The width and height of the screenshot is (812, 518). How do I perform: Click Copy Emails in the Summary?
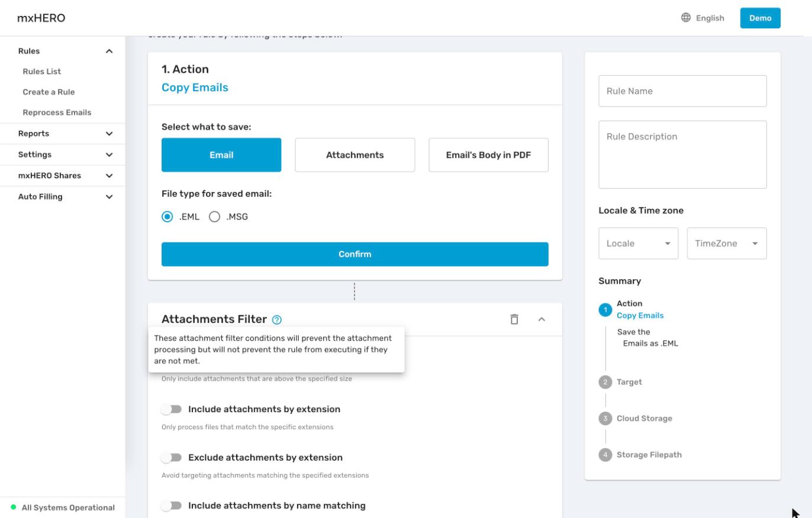click(640, 316)
